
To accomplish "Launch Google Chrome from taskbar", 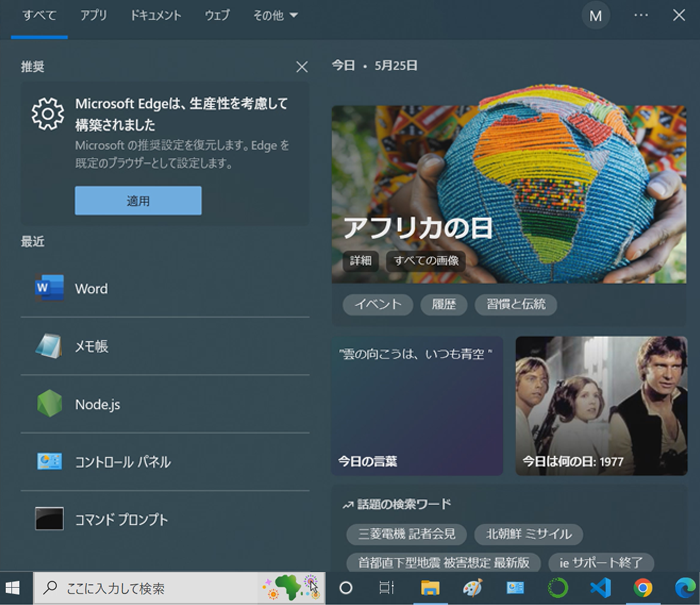I will (x=643, y=588).
